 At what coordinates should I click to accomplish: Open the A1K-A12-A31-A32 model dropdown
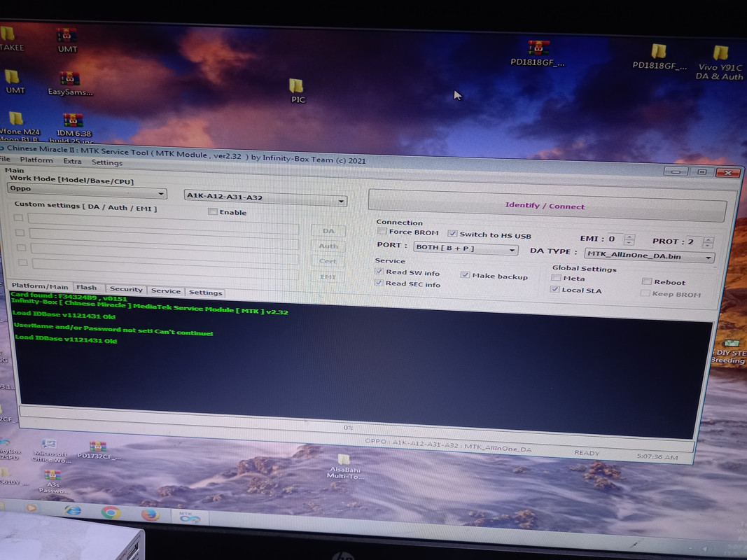[x=265, y=197]
